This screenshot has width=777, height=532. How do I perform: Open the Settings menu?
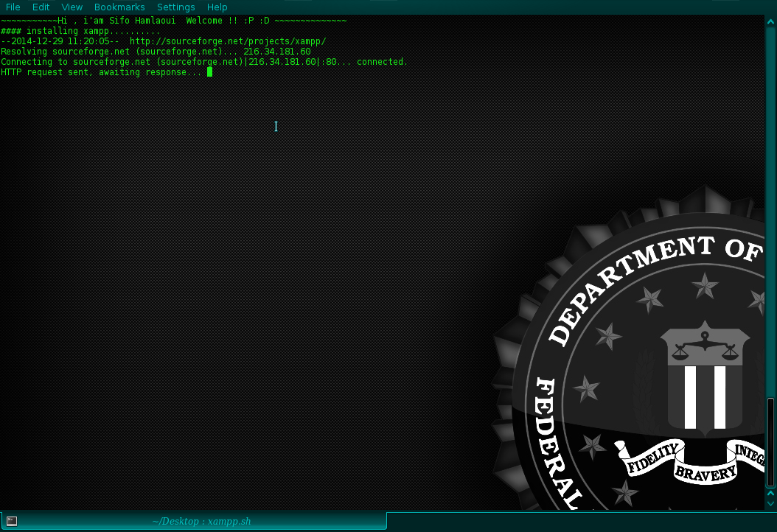coord(176,7)
